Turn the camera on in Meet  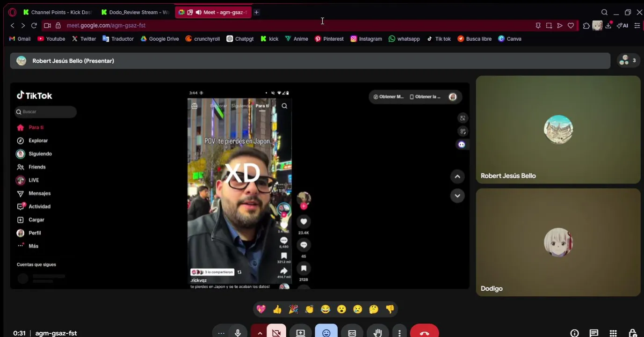coord(276,333)
